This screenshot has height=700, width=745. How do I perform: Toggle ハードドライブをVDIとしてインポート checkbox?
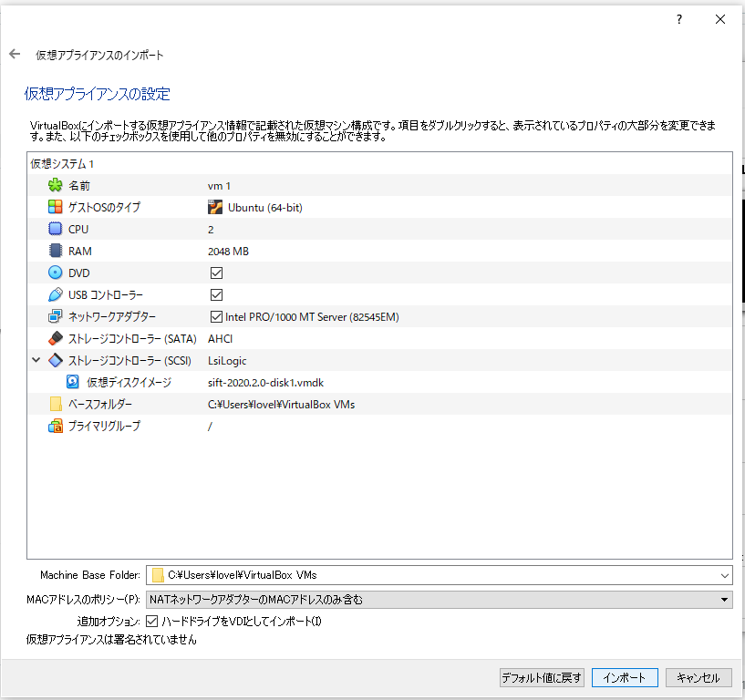tap(151, 621)
